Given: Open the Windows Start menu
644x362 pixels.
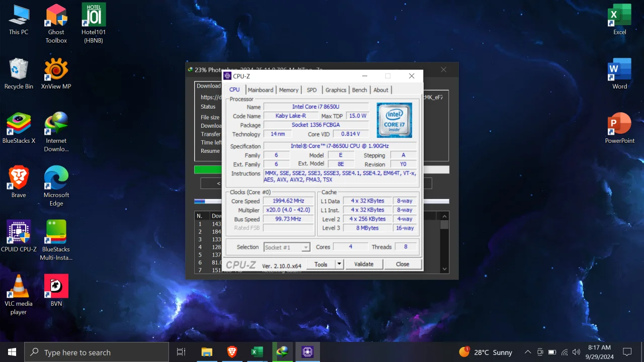Looking at the screenshot, I should coord(12,352).
